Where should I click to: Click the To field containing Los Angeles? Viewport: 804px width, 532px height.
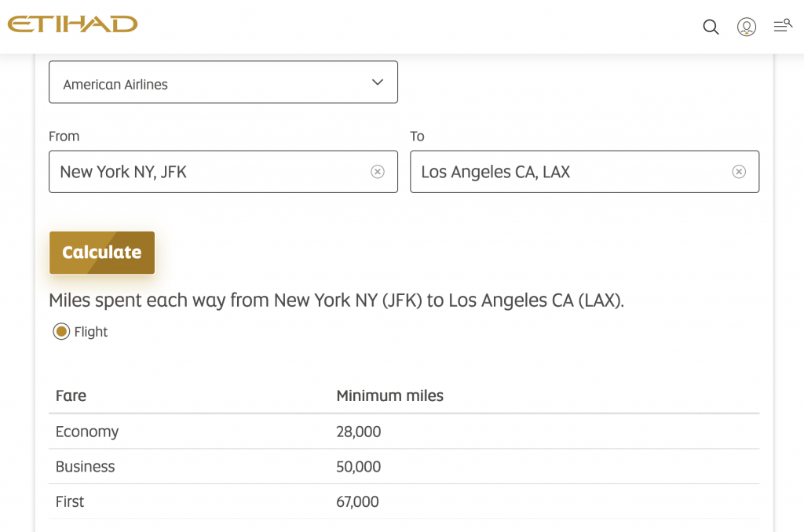565,172
